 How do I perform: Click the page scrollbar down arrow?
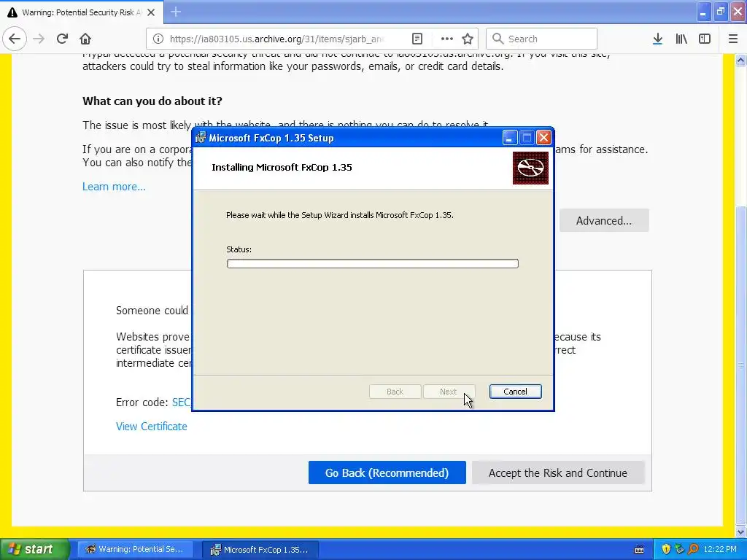click(x=740, y=532)
